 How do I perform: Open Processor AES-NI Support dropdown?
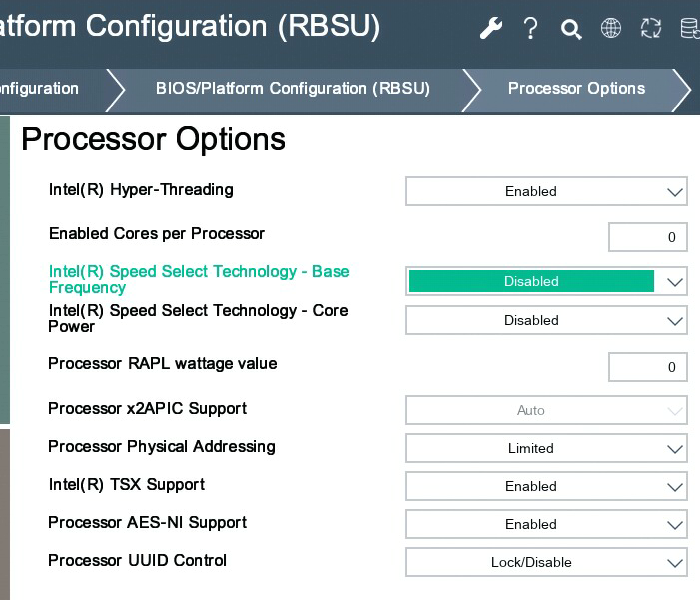[x=546, y=524]
